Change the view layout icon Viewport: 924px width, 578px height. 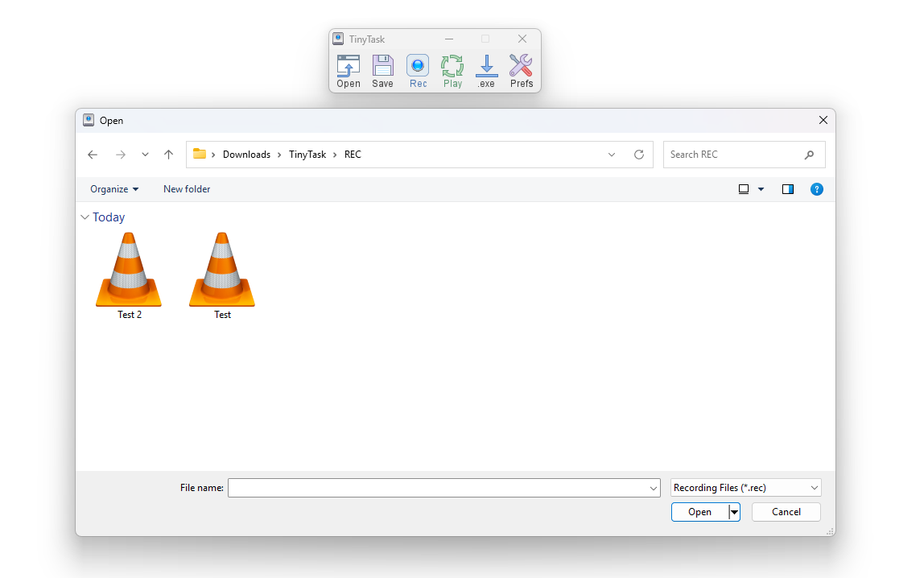click(744, 189)
